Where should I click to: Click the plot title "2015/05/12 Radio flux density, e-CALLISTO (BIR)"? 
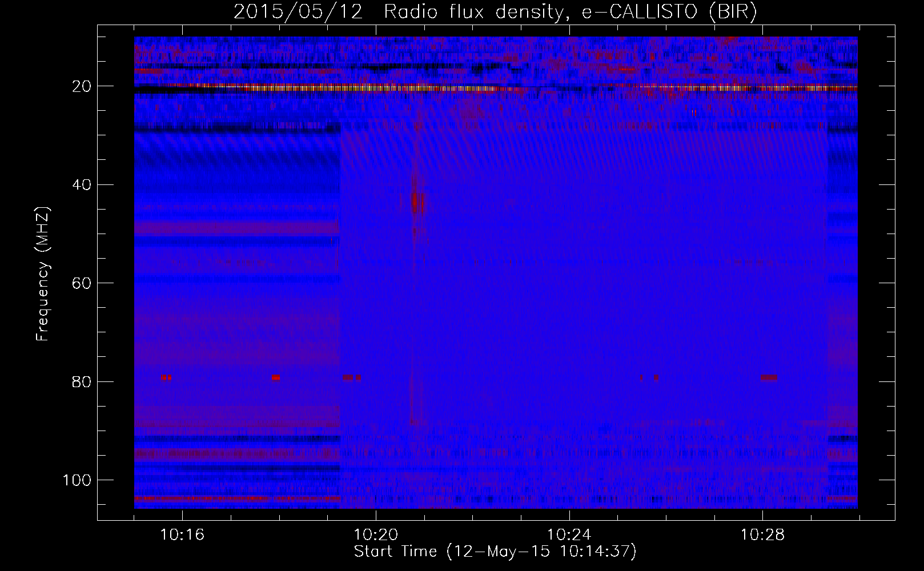point(495,12)
